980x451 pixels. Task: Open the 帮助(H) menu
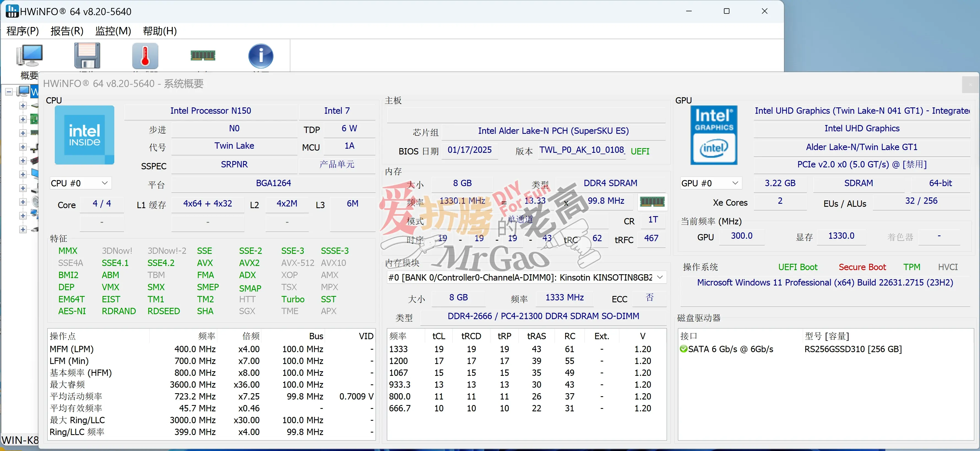coord(160,31)
